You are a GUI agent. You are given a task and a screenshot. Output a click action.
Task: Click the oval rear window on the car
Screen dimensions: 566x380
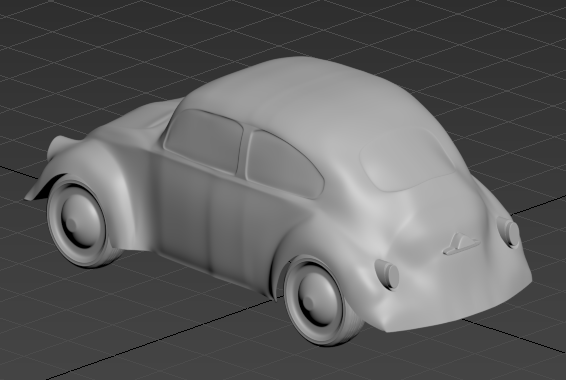pos(408,159)
